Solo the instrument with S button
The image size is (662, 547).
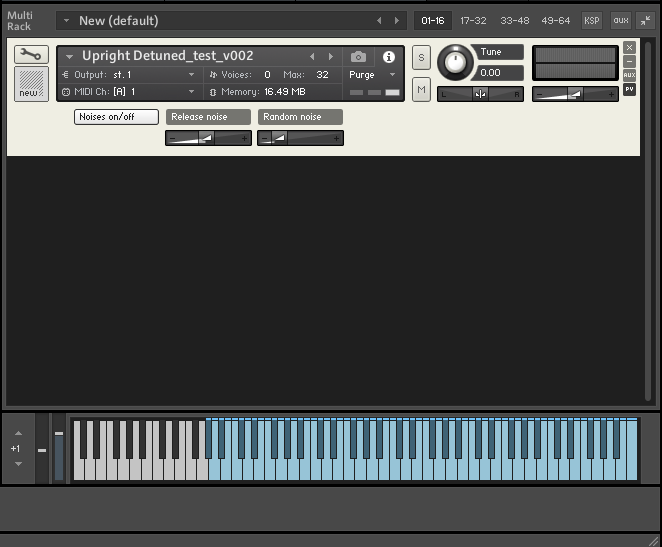421,57
